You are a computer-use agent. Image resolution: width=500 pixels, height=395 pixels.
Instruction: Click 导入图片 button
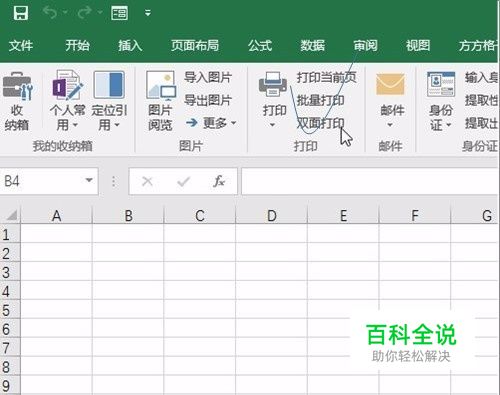[208, 77]
